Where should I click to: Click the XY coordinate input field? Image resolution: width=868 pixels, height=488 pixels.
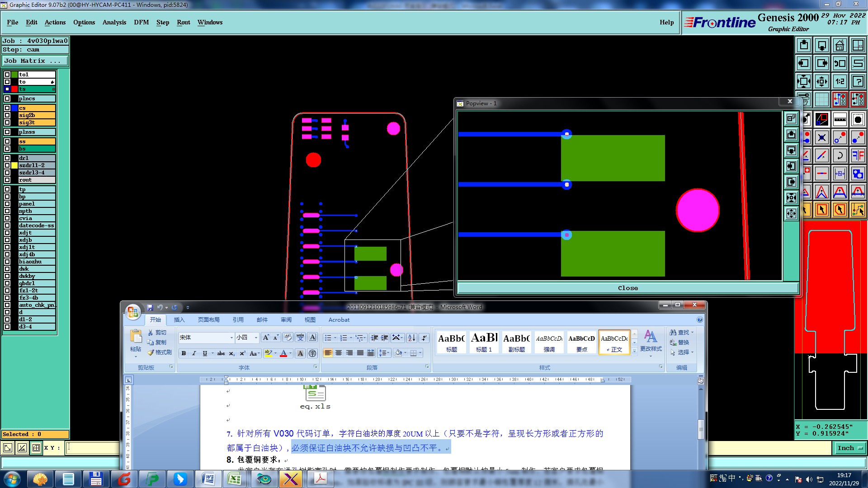[x=93, y=448]
